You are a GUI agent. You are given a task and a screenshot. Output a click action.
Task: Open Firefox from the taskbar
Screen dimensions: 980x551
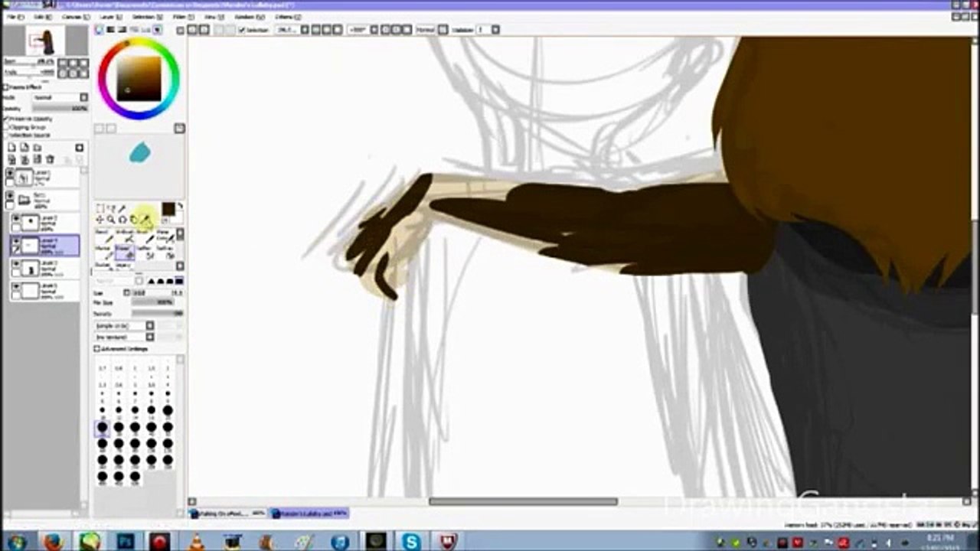pyautogui.click(x=53, y=542)
